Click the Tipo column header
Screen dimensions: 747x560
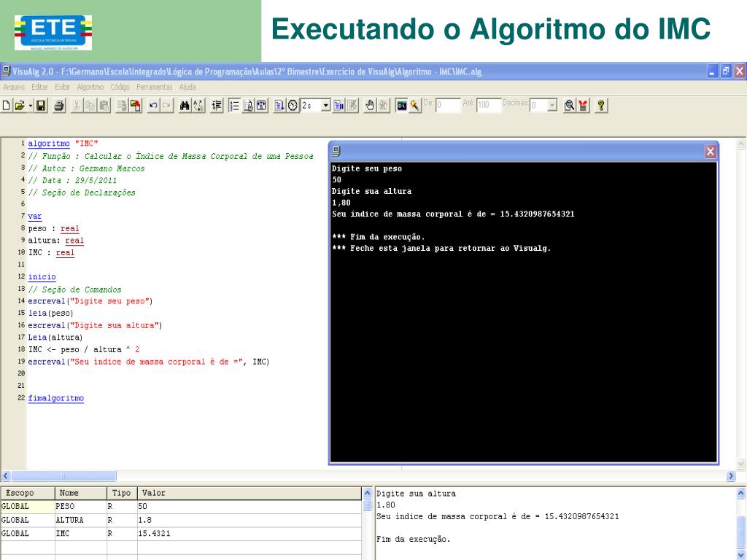click(122, 493)
